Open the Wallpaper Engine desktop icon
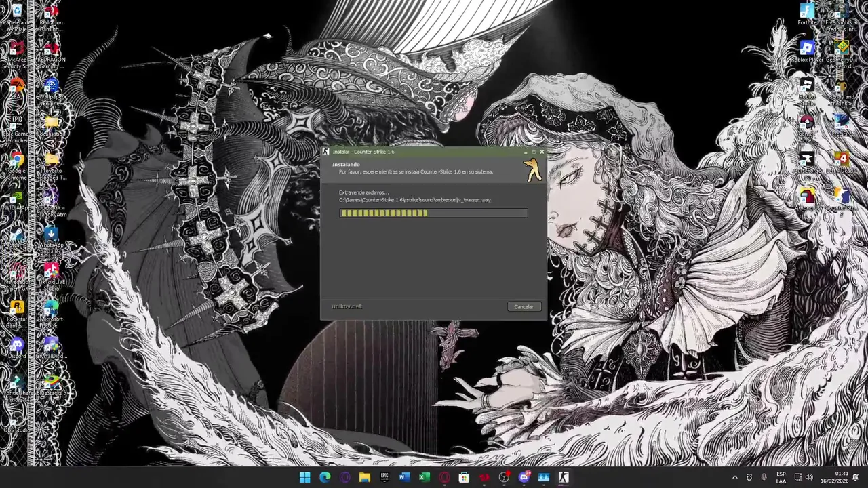Viewport: 868px width, 488px height. (51, 92)
